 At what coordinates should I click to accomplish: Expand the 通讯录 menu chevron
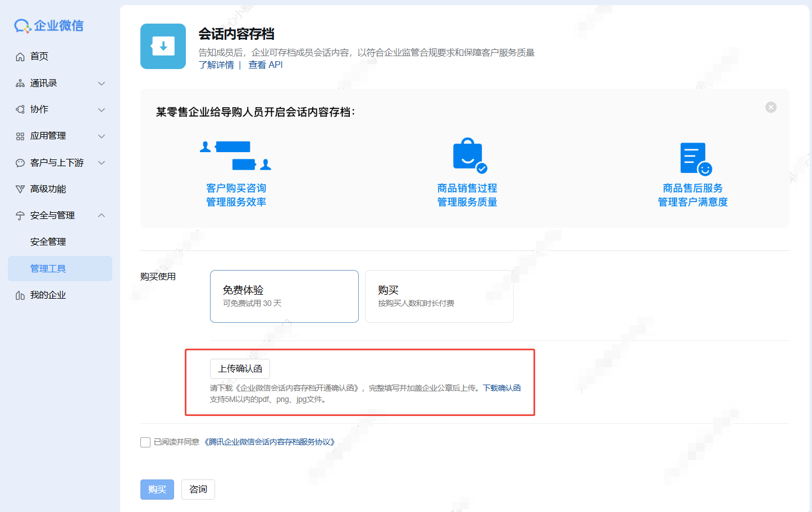click(x=102, y=84)
